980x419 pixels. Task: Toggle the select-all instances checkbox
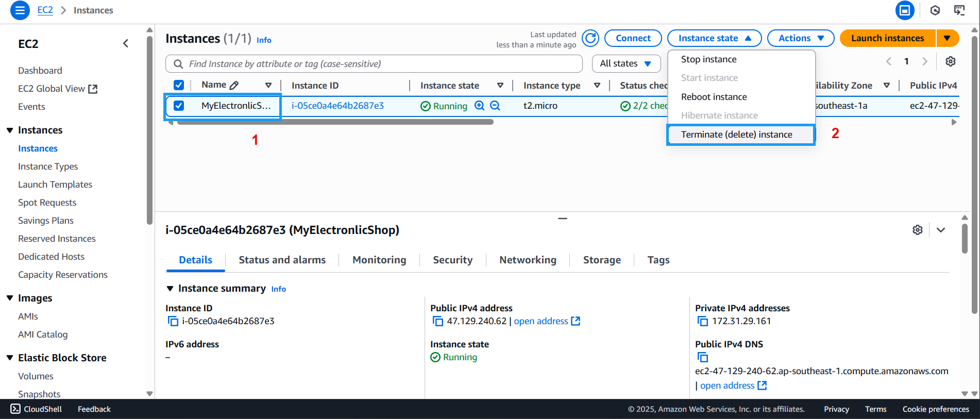click(x=179, y=85)
